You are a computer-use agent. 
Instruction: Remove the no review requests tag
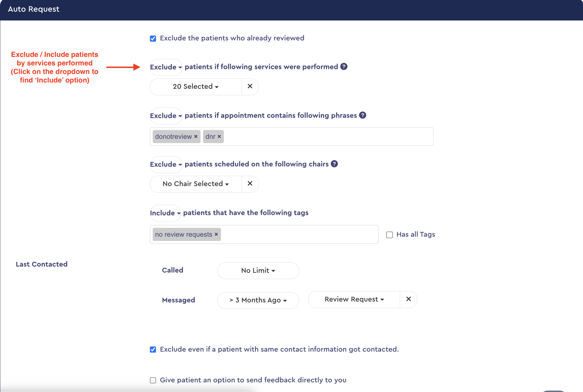coord(216,234)
